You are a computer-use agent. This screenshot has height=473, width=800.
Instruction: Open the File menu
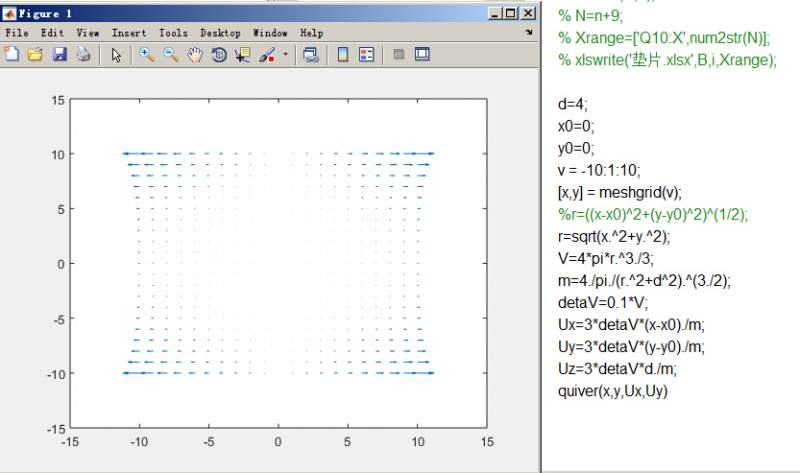pos(17,33)
